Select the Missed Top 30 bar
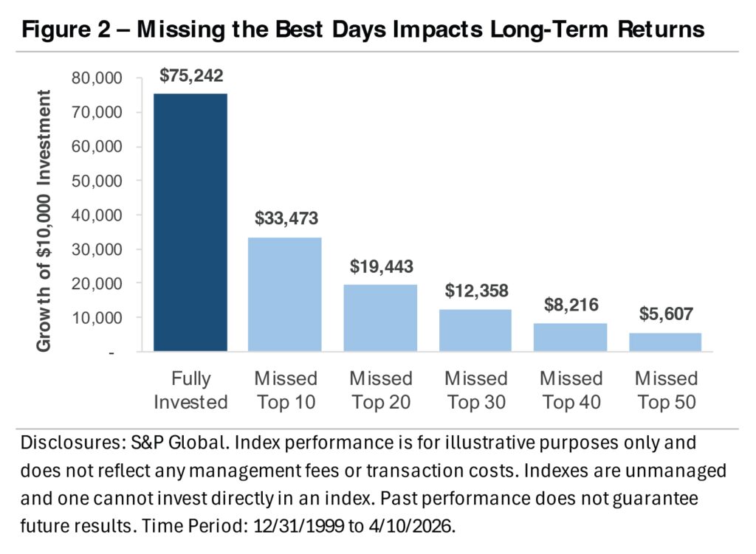The image size is (756, 554). coord(475,330)
